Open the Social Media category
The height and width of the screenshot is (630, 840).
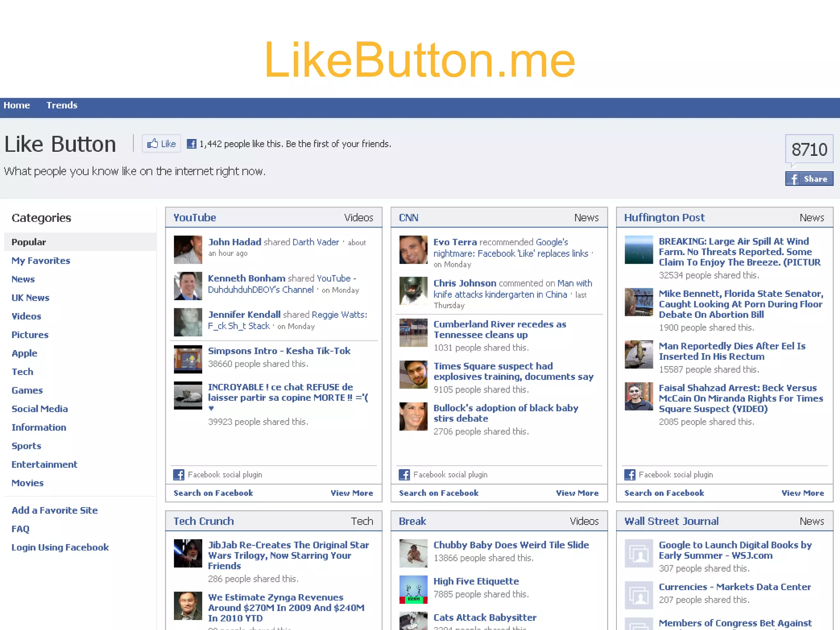click(x=39, y=409)
